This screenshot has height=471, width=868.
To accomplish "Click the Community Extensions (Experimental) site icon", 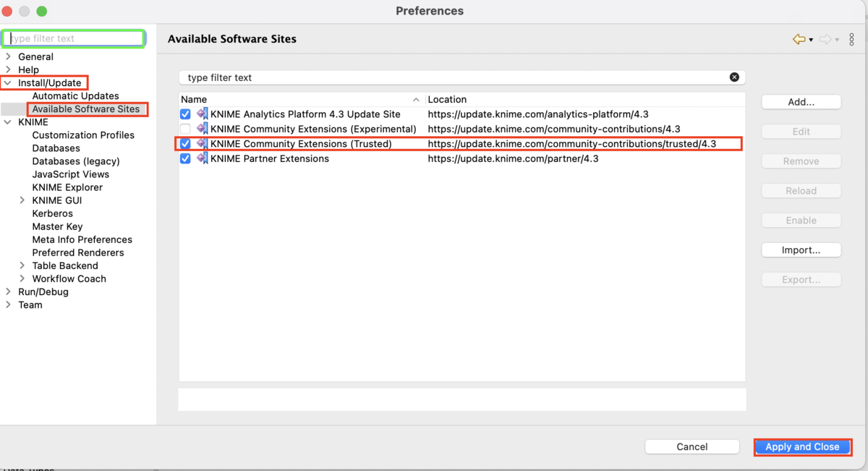I will (x=202, y=129).
